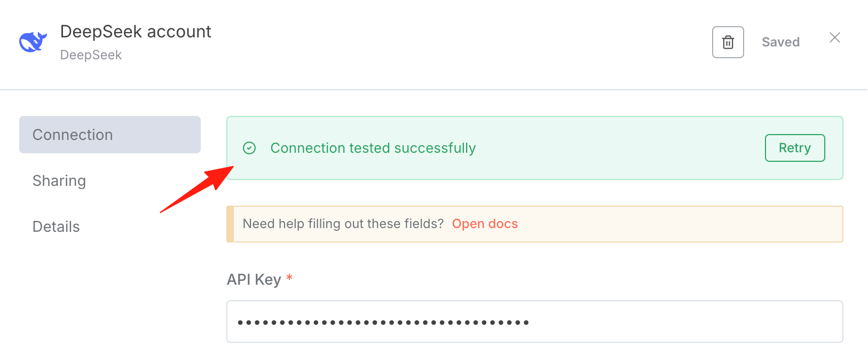868x360 pixels.
Task: Select the Connection tab
Action: 110,135
